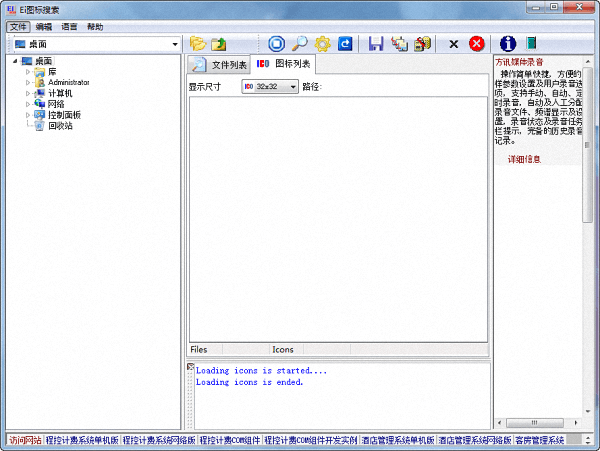Open the 帮助 menu
This screenshot has width=600, height=451.
[x=95, y=27]
